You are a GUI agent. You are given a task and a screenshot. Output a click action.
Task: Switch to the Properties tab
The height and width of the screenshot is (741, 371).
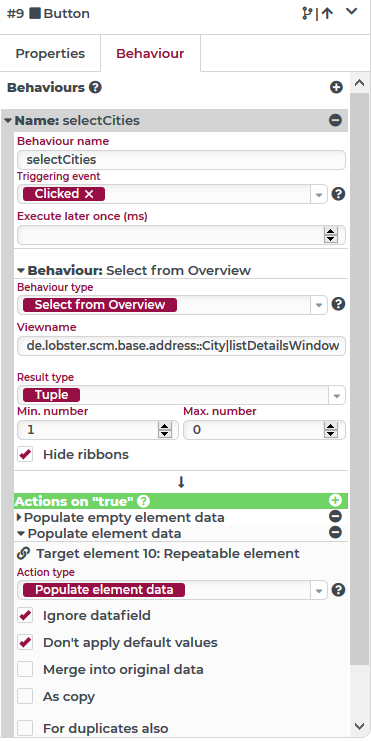[50, 53]
